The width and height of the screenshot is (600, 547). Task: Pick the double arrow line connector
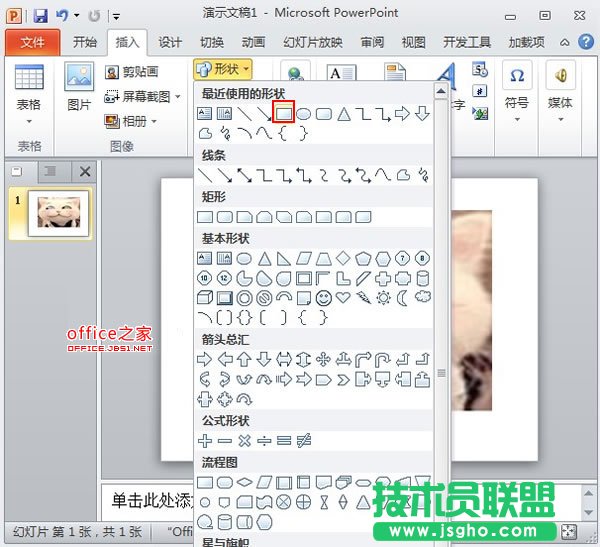(245, 175)
